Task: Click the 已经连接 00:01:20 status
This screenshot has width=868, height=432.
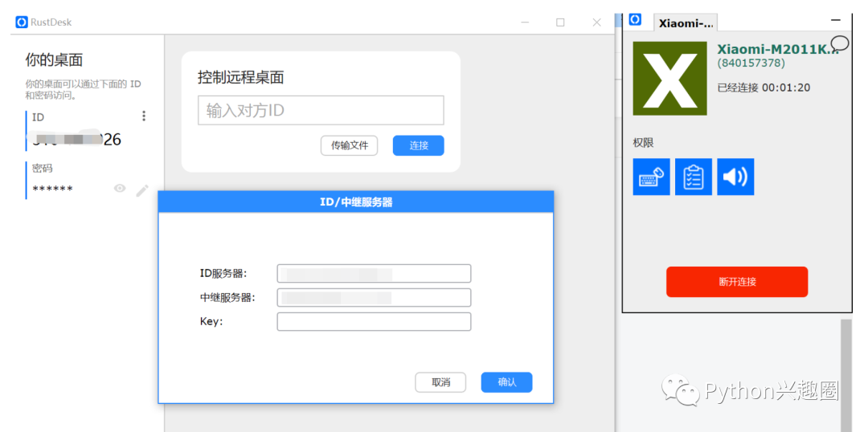Action: (764, 88)
